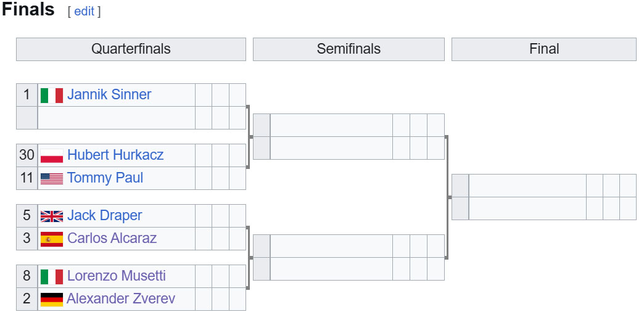Click the Final column header
The width and height of the screenshot is (644, 325).
pos(544,49)
